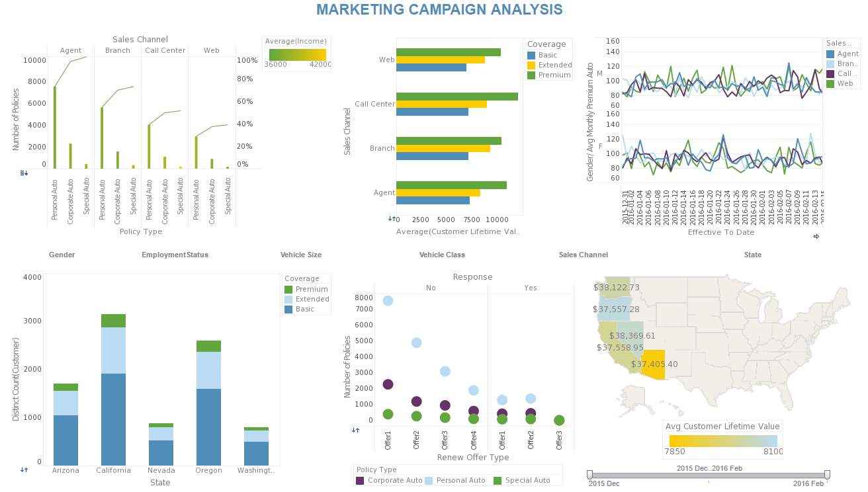Click the sort arrows icon beside the Customer Lifetime Value axis
The height and width of the screenshot is (492, 868).
pyautogui.click(x=392, y=219)
